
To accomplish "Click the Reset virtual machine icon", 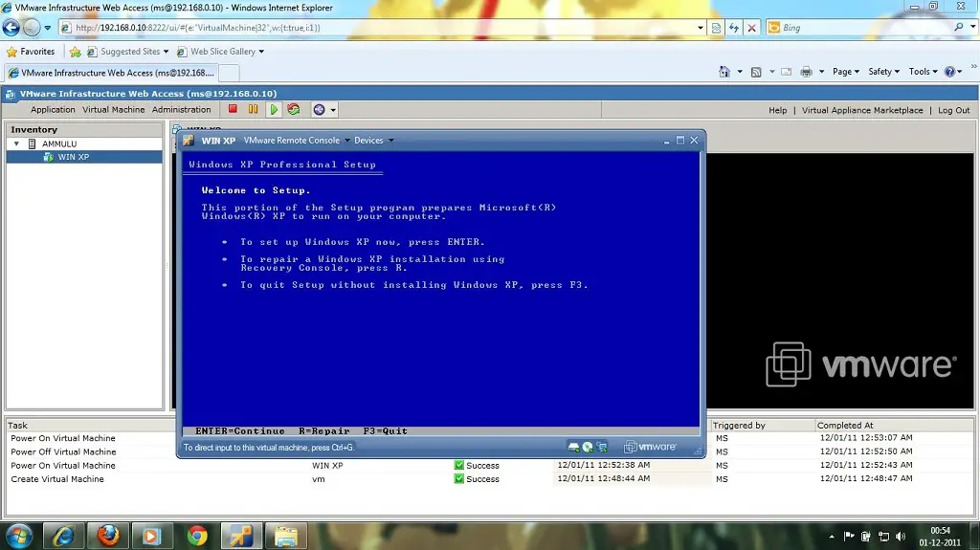I will pos(294,109).
